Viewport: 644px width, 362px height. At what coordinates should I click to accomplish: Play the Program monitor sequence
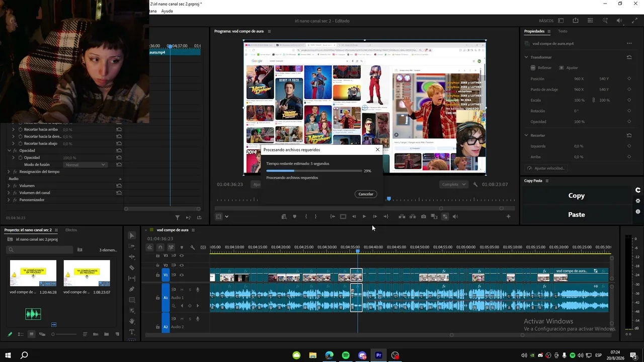click(364, 217)
